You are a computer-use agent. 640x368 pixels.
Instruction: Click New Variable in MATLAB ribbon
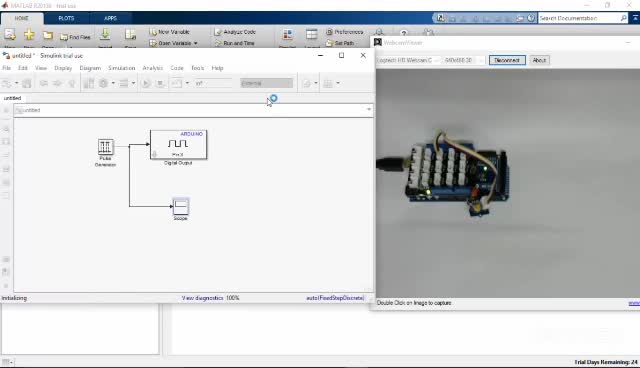pyautogui.click(x=169, y=32)
